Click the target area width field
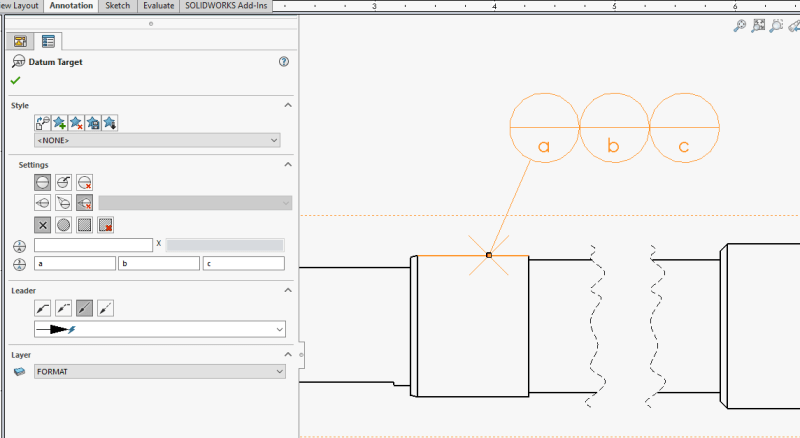800x438 pixels. (x=93, y=245)
